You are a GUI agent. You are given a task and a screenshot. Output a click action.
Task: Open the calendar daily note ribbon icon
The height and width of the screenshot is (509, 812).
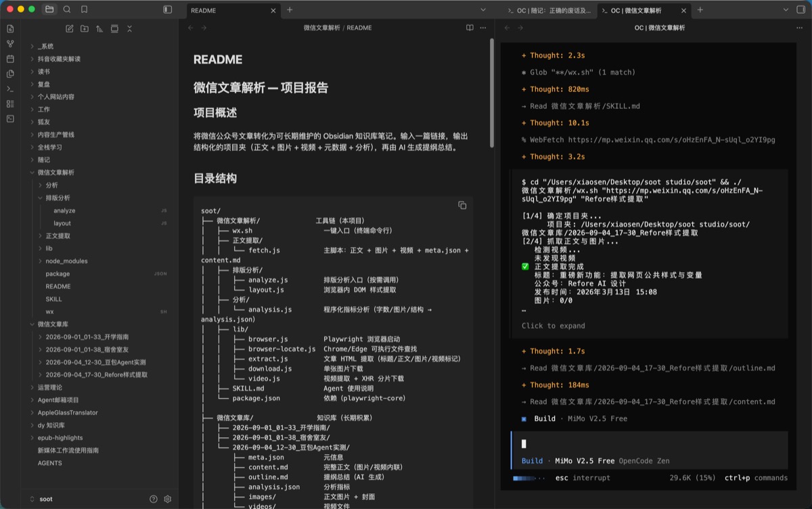pyautogui.click(x=10, y=58)
